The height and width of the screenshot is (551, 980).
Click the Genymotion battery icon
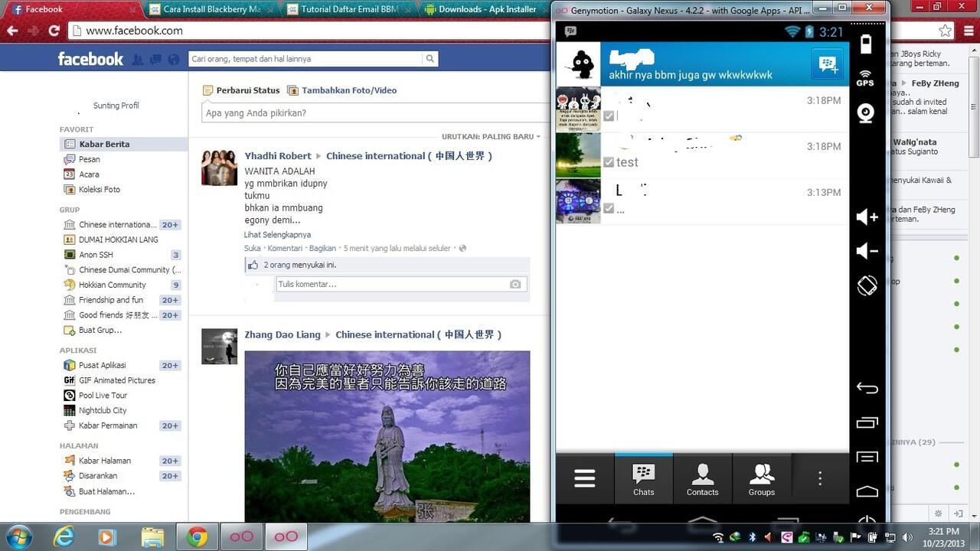[866, 44]
